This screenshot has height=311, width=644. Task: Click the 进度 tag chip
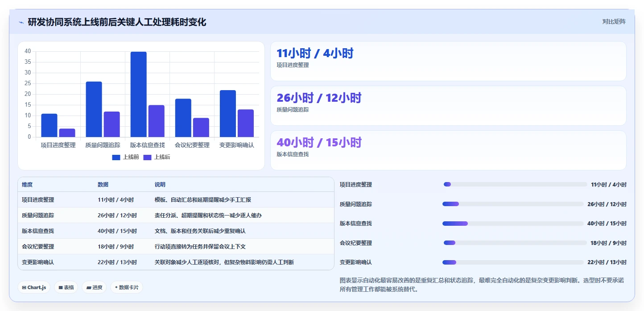(x=94, y=287)
